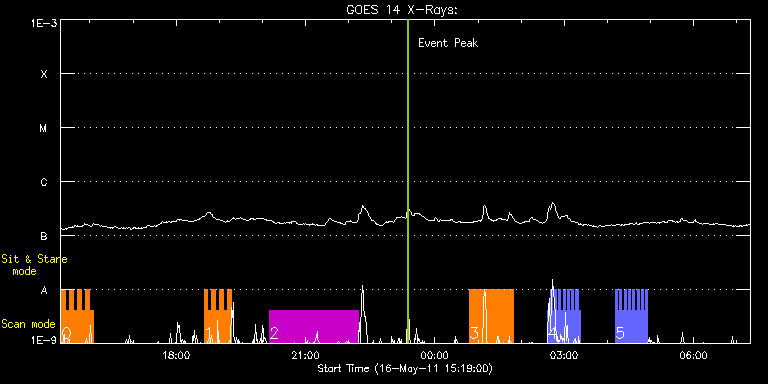768x384 pixels.
Task: Click the Event Peak text label
Action: click(x=448, y=43)
